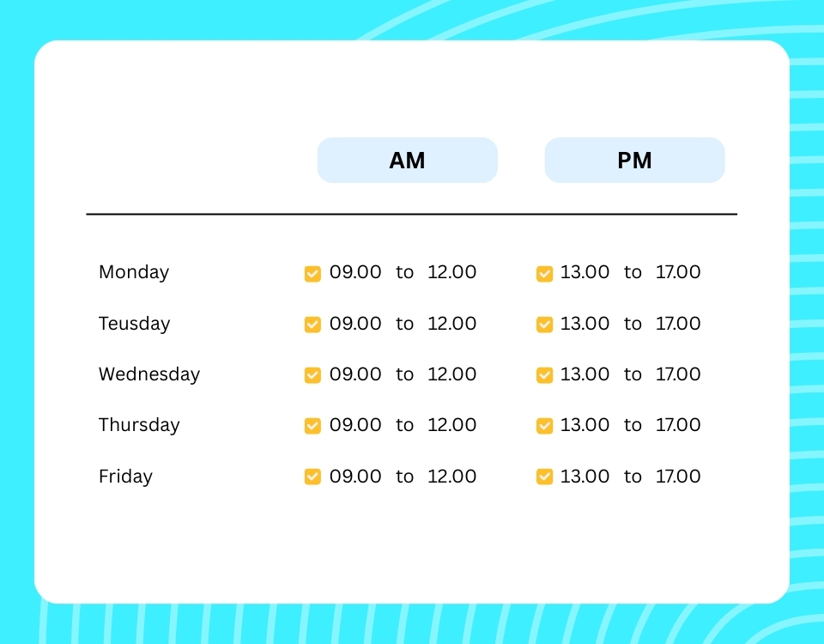Screen dimensions: 824x644
Task: Disable Wednesday PM 13.00 checkbox
Action: pyautogui.click(x=544, y=375)
